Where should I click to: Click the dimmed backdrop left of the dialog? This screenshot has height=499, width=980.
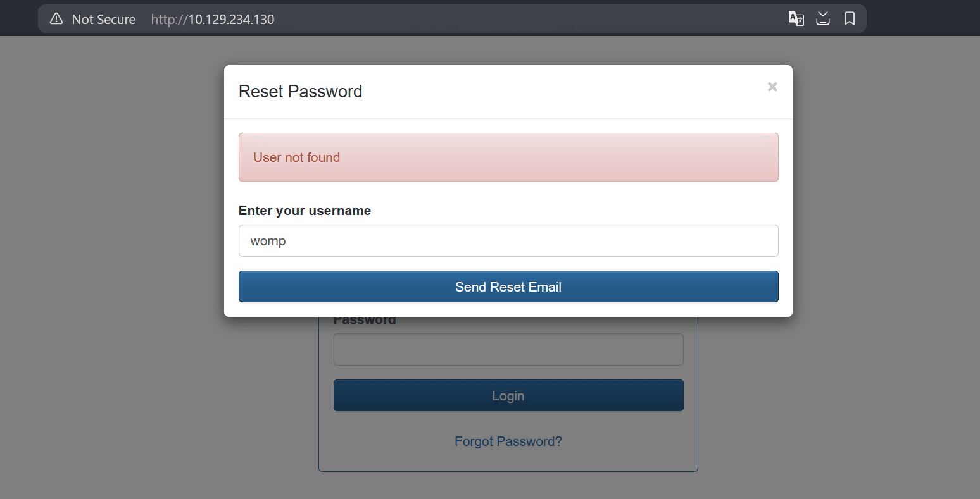[114, 253]
